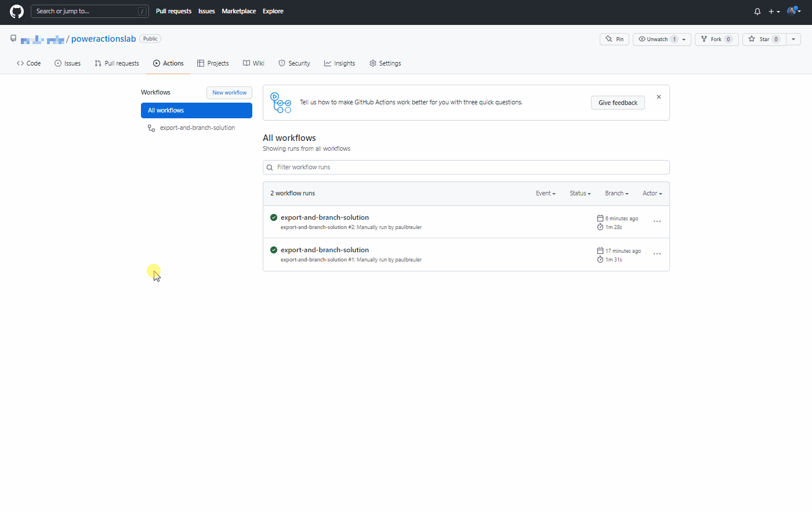The image size is (812, 512).
Task: Select export-and-branch-solution workflow in sidebar
Action: (x=197, y=128)
